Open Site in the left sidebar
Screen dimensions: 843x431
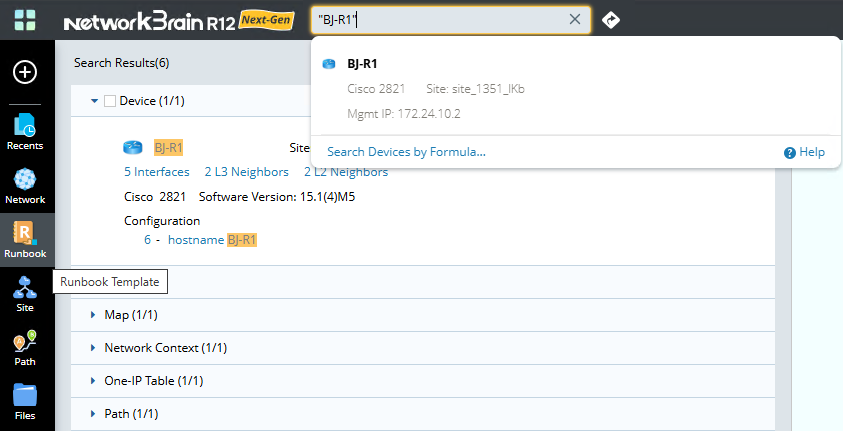pyautogui.click(x=25, y=293)
